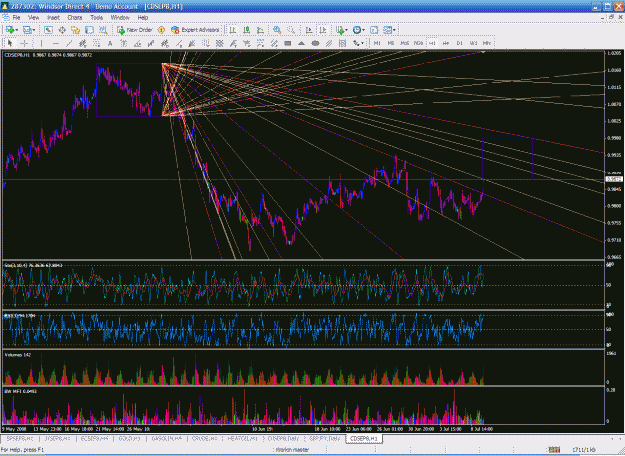Click the yellow MetaEditor icon

click(x=161, y=30)
